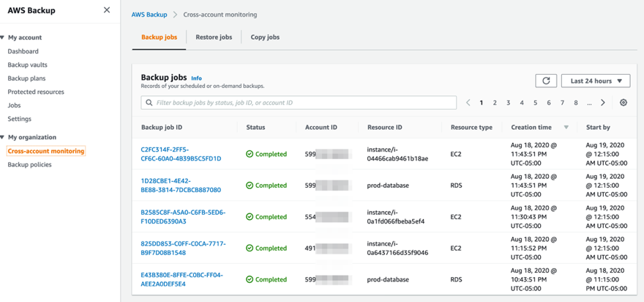Go to page 8 of results
Viewport: 644px width, 302px height.
576,103
